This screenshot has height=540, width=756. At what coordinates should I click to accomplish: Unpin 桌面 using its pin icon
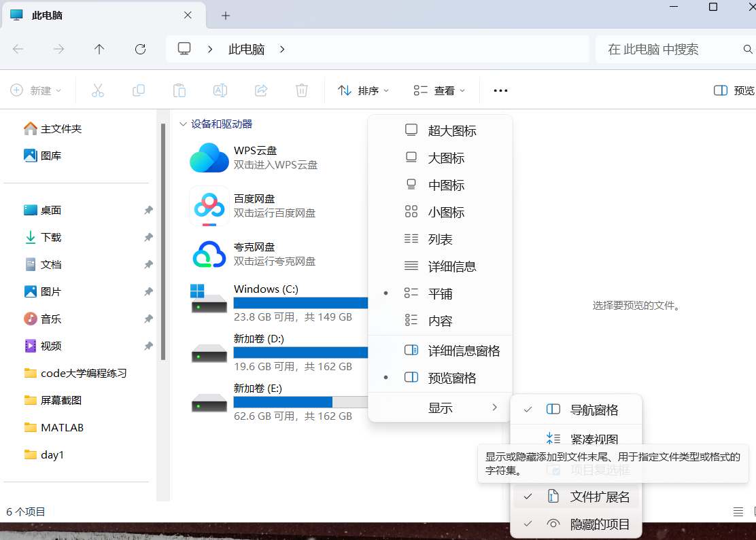148,210
